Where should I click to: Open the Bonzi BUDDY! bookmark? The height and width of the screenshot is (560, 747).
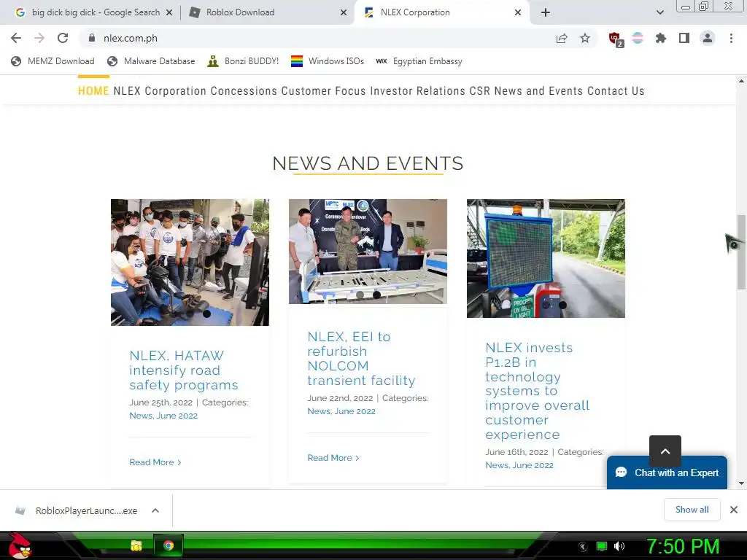point(243,61)
